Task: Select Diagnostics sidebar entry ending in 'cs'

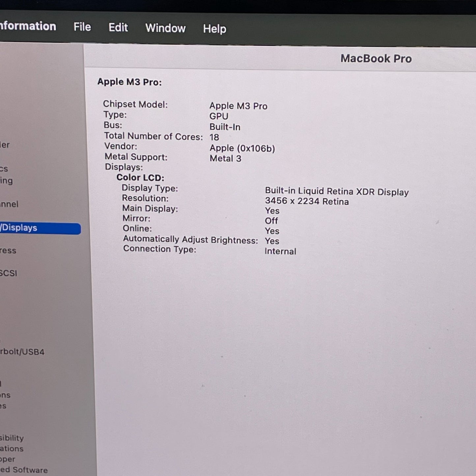Action: click(x=4, y=169)
